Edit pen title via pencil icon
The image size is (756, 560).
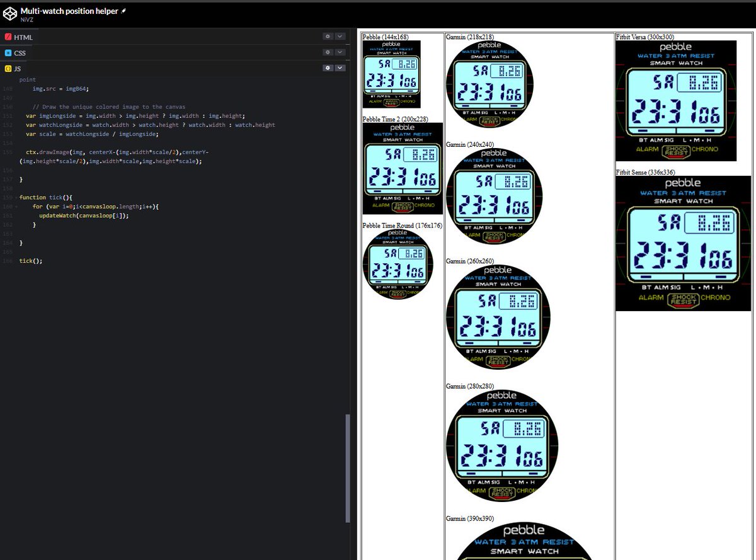click(x=123, y=11)
